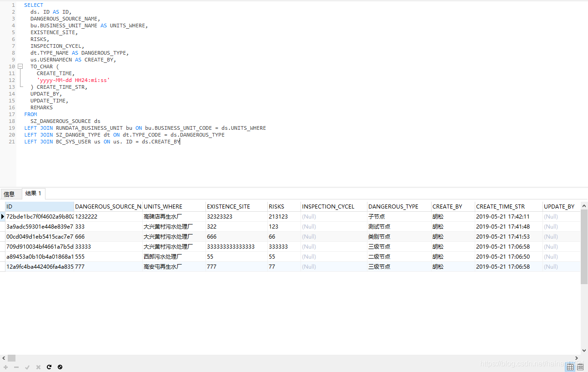The width and height of the screenshot is (588, 372).
Task: Select cell ID 709d910034bf4661a7b5d
Action: 40,246
